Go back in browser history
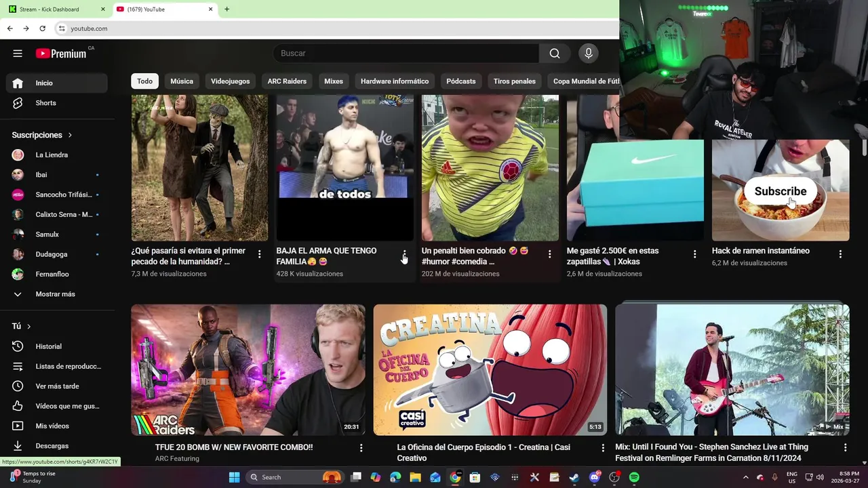Image resolution: width=868 pixels, height=488 pixels. (9, 28)
